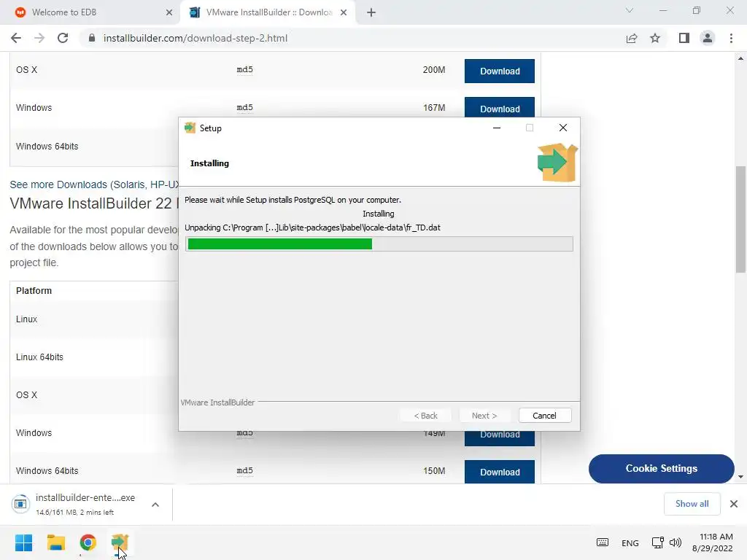This screenshot has width=747, height=560.
Task: Open the Windows Start menu
Action: pyautogui.click(x=23, y=542)
